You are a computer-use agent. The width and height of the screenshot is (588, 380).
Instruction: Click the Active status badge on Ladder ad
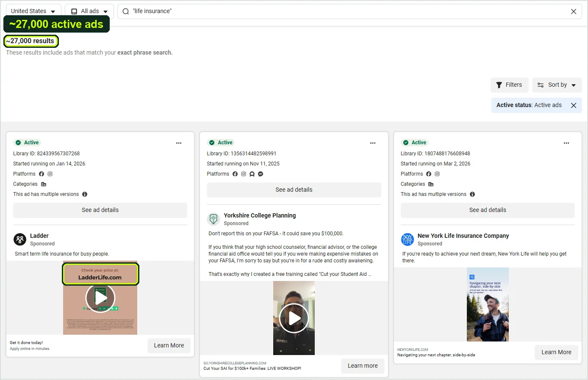[28, 143]
